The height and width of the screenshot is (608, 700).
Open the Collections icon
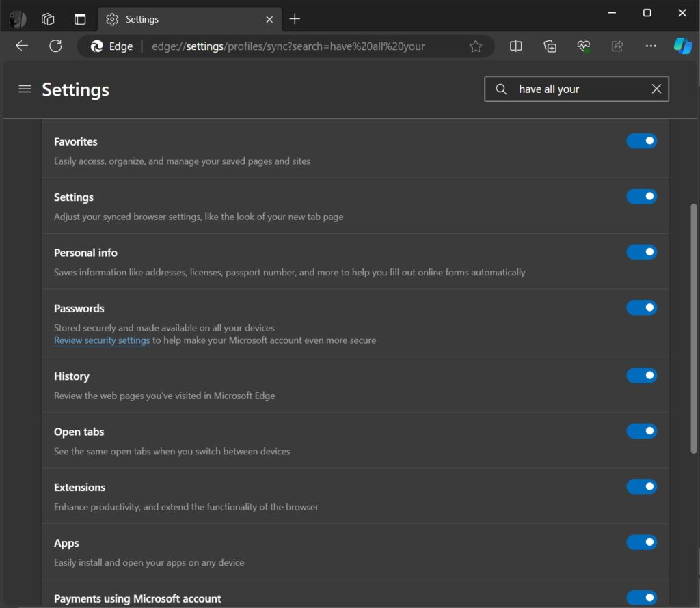pyautogui.click(x=550, y=46)
